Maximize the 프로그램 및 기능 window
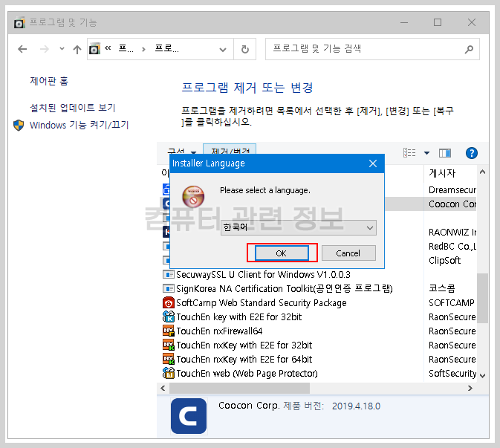This screenshot has height=448, width=500. point(438,22)
